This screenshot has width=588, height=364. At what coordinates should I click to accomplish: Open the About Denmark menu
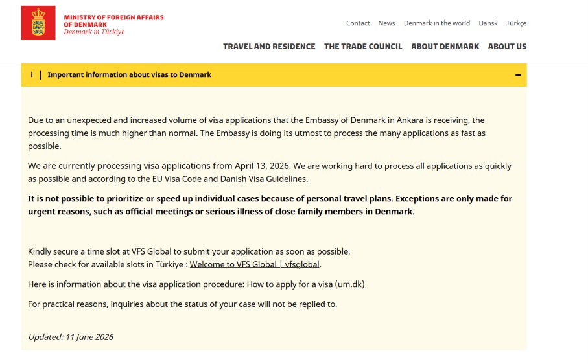(445, 47)
